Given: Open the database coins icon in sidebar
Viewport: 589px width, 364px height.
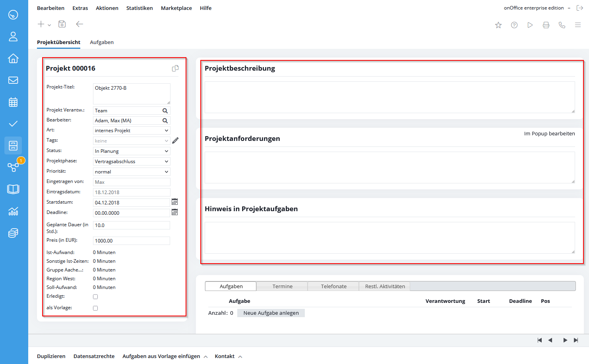Looking at the screenshot, I should point(13,233).
